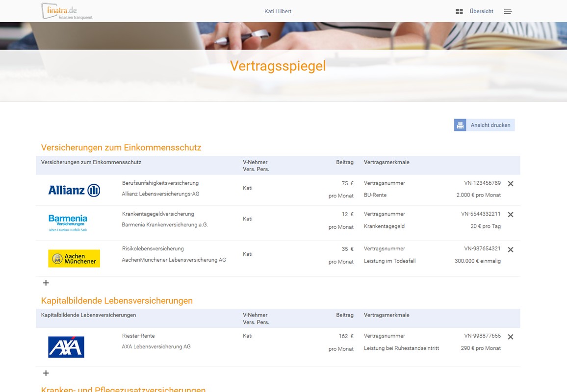The image size is (567, 392).
Task: Delete the AXA Riester-Rente contract
Action: pos(510,337)
